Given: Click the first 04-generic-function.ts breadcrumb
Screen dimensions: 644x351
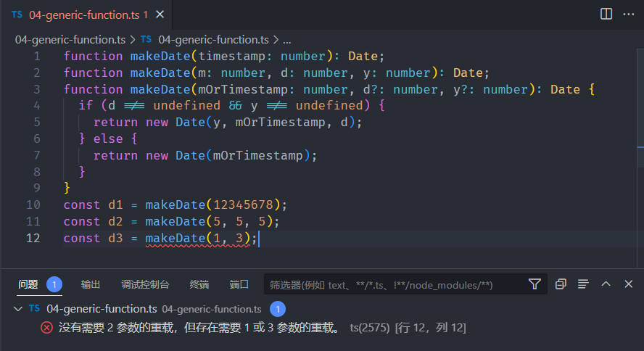Looking at the screenshot, I should [70, 40].
